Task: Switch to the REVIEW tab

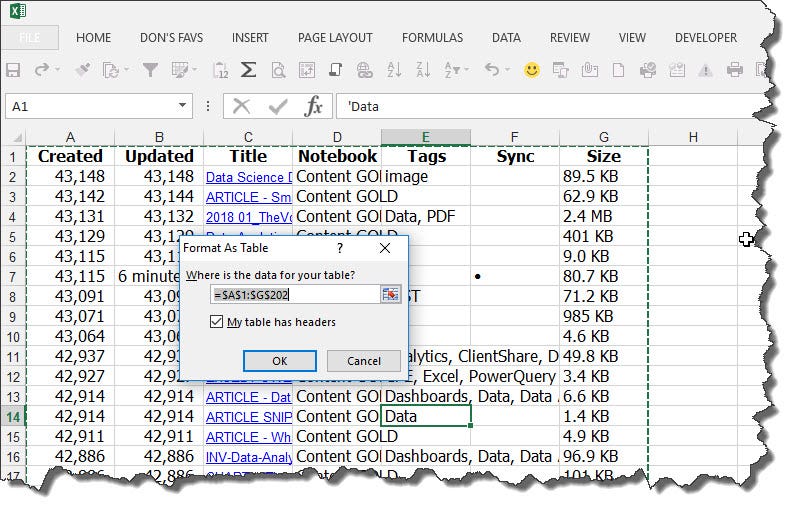Action: pyautogui.click(x=570, y=38)
